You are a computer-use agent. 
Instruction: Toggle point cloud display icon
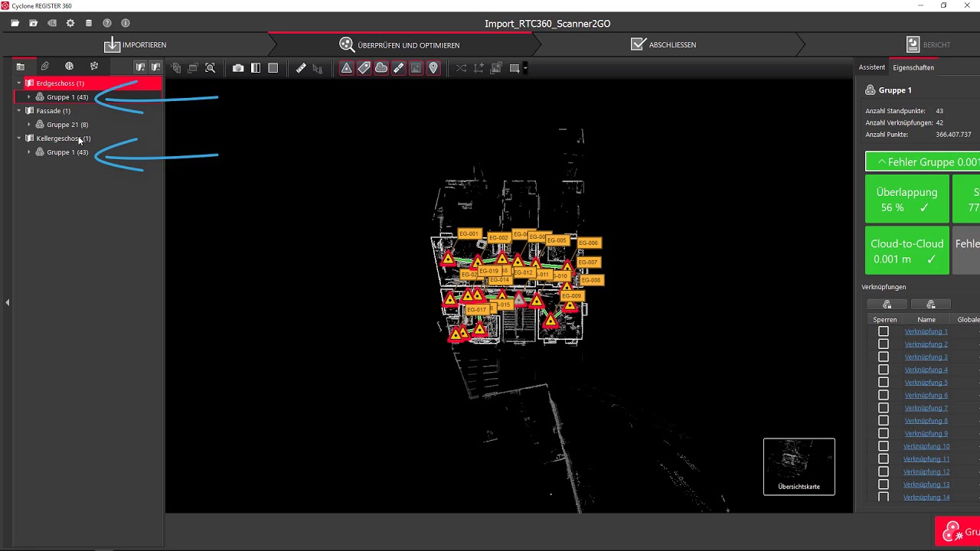tap(381, 68)
